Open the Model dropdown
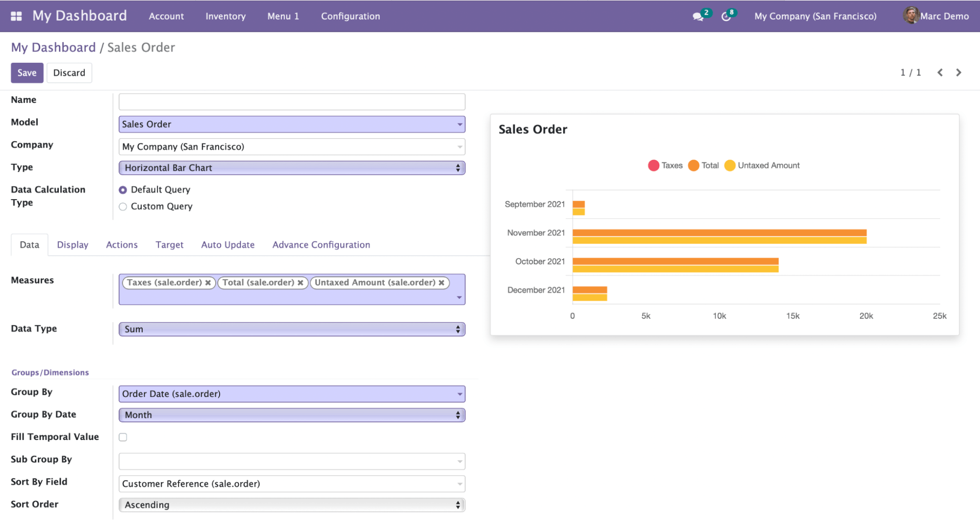The width and height of the screenshot is (980, 520). coord(292,124)
